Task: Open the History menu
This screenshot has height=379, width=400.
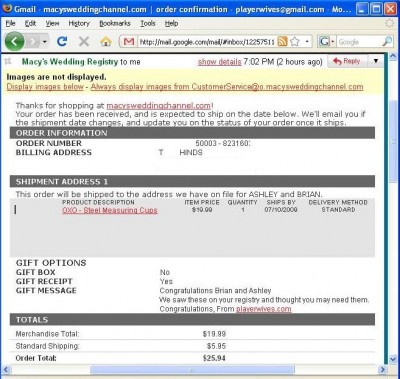Action: [79, 23]
